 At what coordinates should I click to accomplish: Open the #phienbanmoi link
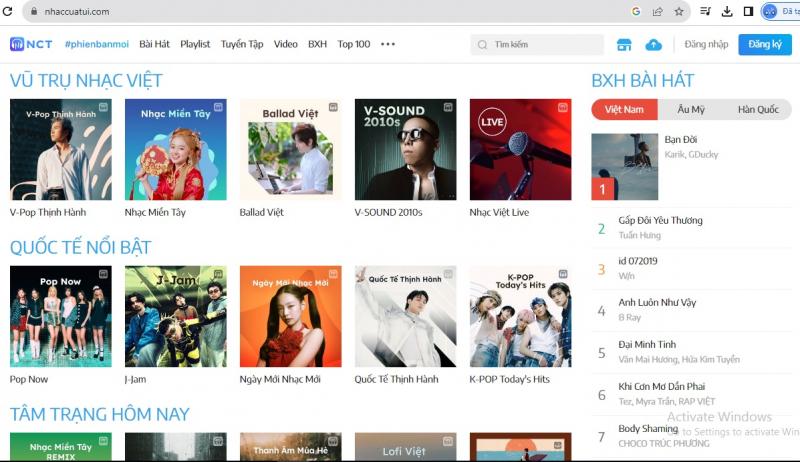pyautogui.click(x=96, y=44)
